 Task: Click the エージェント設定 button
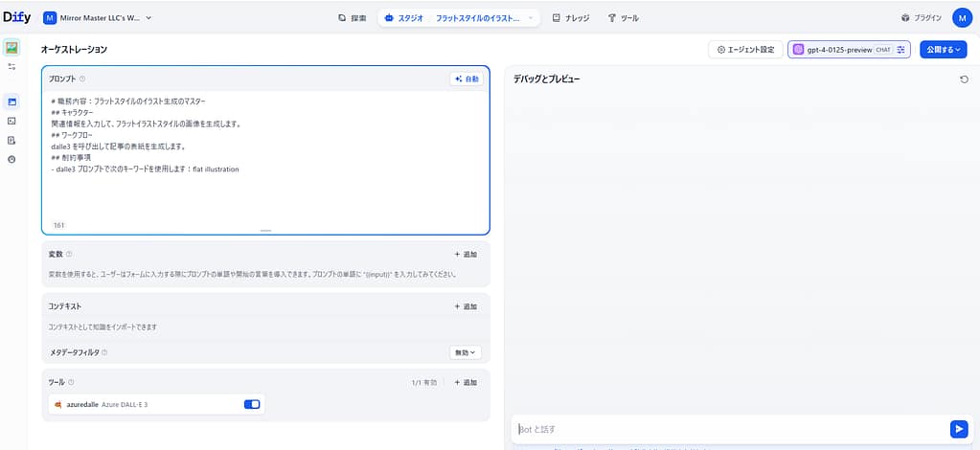coord(745,50)
